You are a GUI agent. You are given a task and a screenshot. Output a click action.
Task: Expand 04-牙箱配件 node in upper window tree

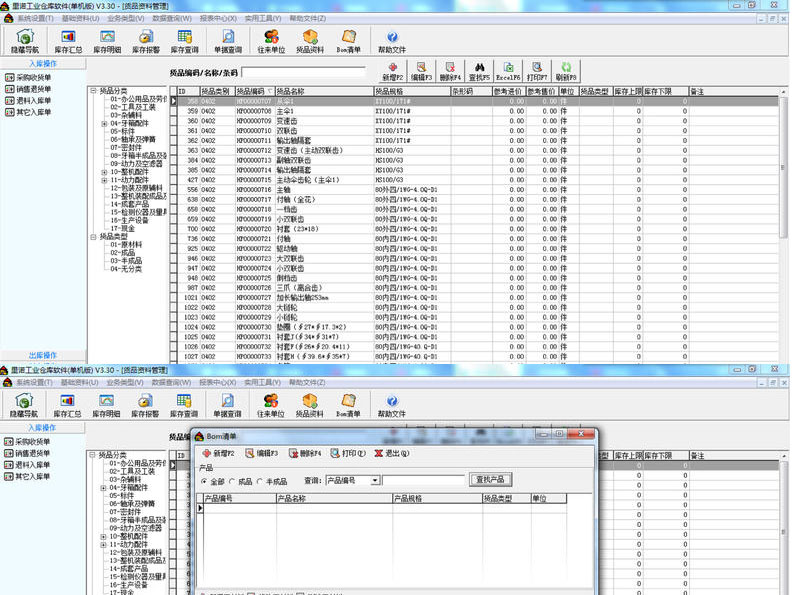[x=104, y=123]
